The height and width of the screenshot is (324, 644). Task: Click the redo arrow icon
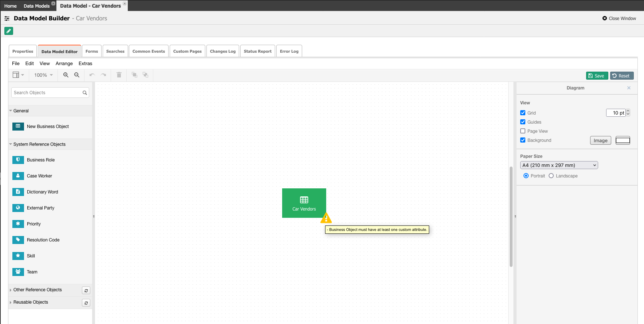coord(104,75)
